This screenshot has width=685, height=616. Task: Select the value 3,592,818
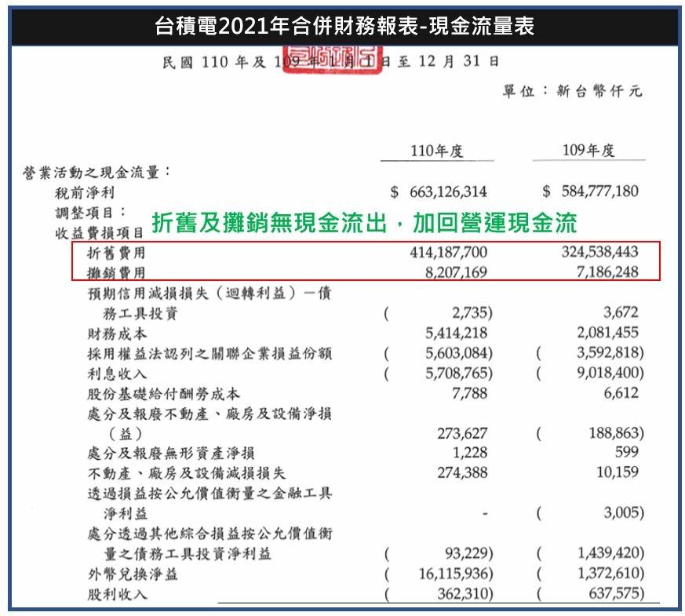(607, 352)
